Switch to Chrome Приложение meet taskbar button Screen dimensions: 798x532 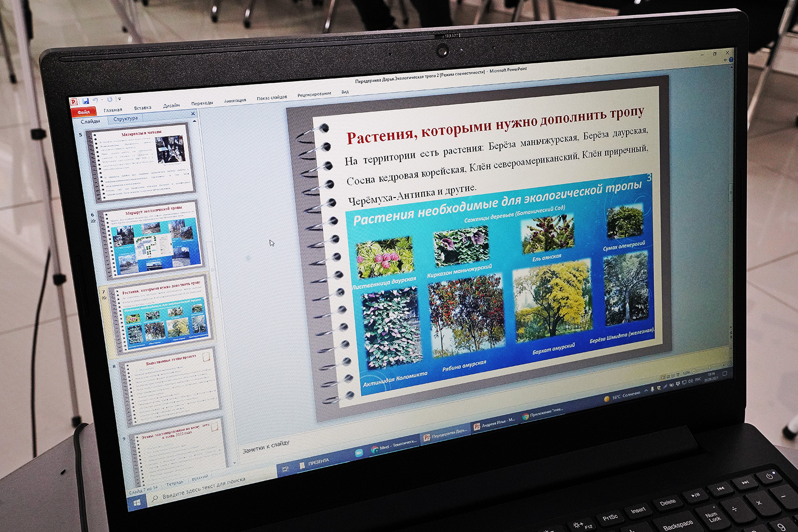pyautogui.click(x=543, y=414)
